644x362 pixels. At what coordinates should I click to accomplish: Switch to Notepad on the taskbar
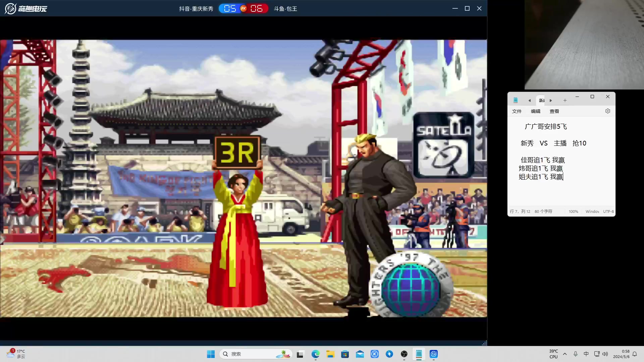(x=419, y=354)
